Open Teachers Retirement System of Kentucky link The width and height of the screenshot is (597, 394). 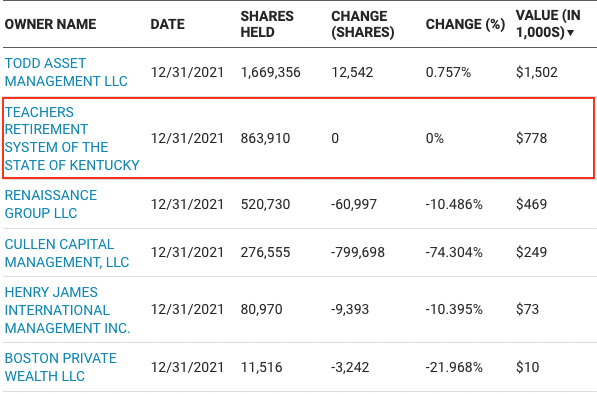(72, 138)
